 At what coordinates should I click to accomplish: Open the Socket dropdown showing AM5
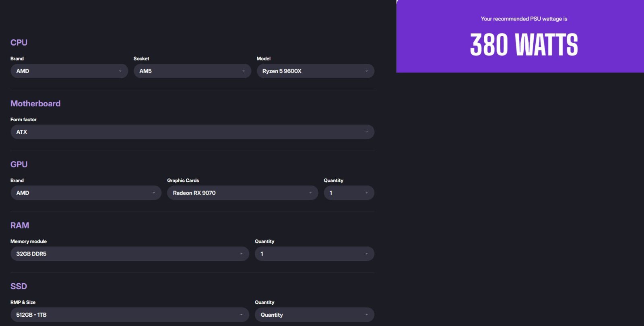[192, 71]
